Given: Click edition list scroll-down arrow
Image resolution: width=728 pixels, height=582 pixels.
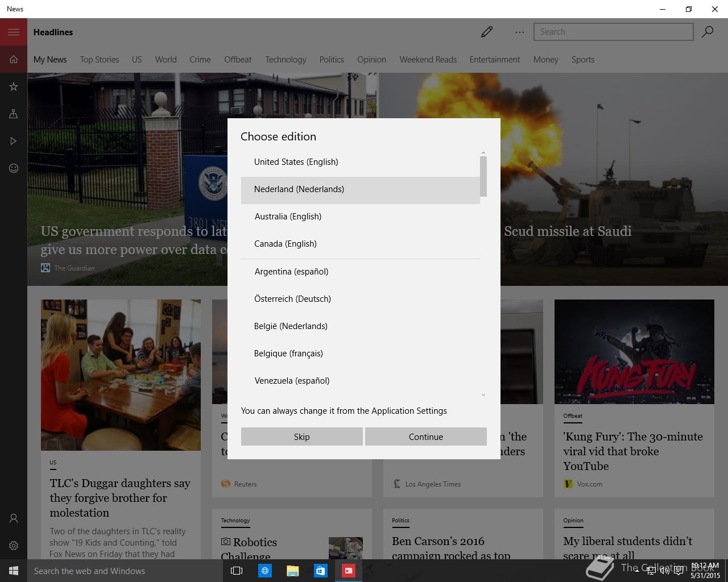Looking at the screenshot, I should 483,395.
